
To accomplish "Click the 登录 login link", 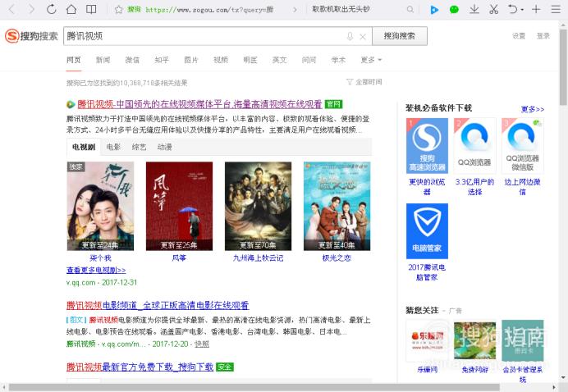I will 543,36.
